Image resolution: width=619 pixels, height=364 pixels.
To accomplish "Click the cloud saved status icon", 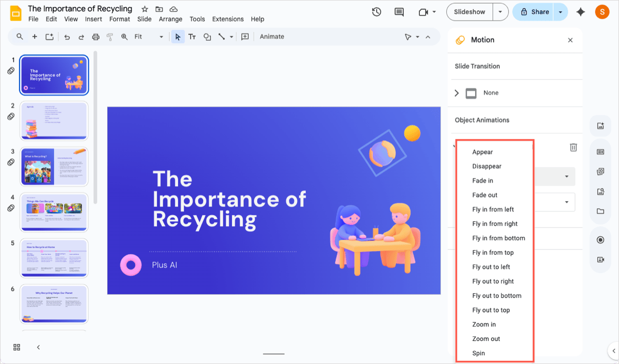I will point(174,9).
